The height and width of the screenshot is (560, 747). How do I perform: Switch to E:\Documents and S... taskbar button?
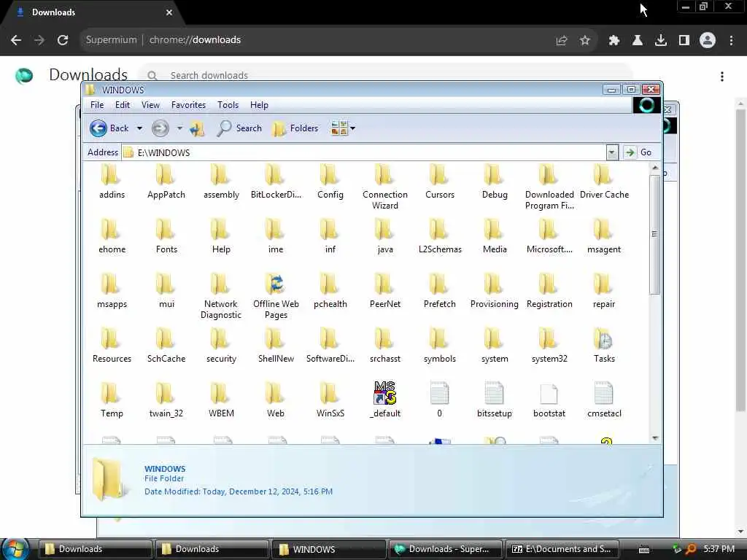[x=562, y=549]
